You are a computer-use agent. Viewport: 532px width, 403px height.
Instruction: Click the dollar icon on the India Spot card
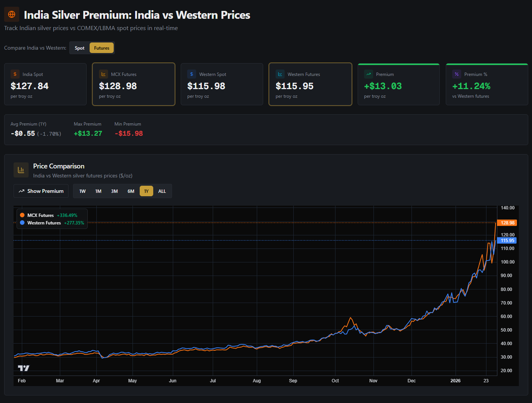[15, 74]
